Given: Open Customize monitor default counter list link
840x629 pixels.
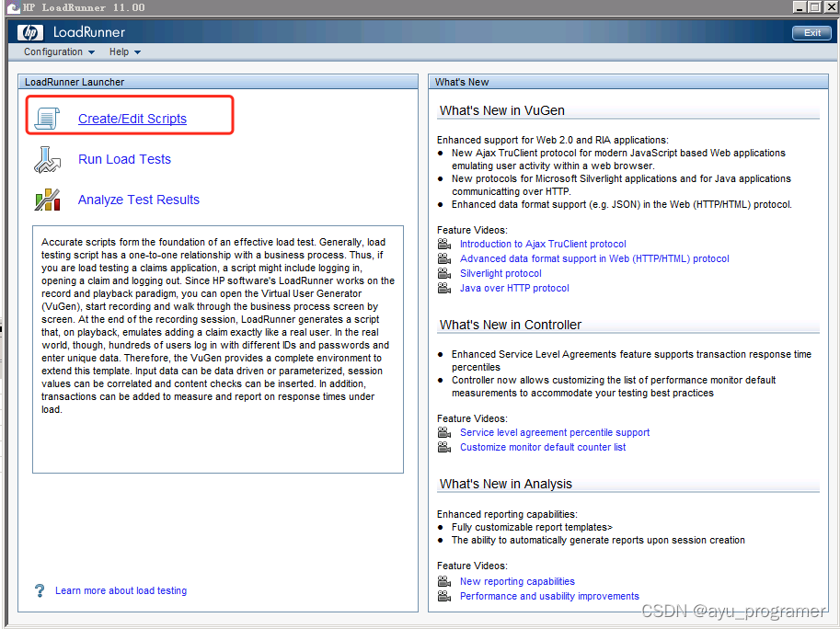Looking at the screenshot, I should pyautogui.click(x=543, y=447).
